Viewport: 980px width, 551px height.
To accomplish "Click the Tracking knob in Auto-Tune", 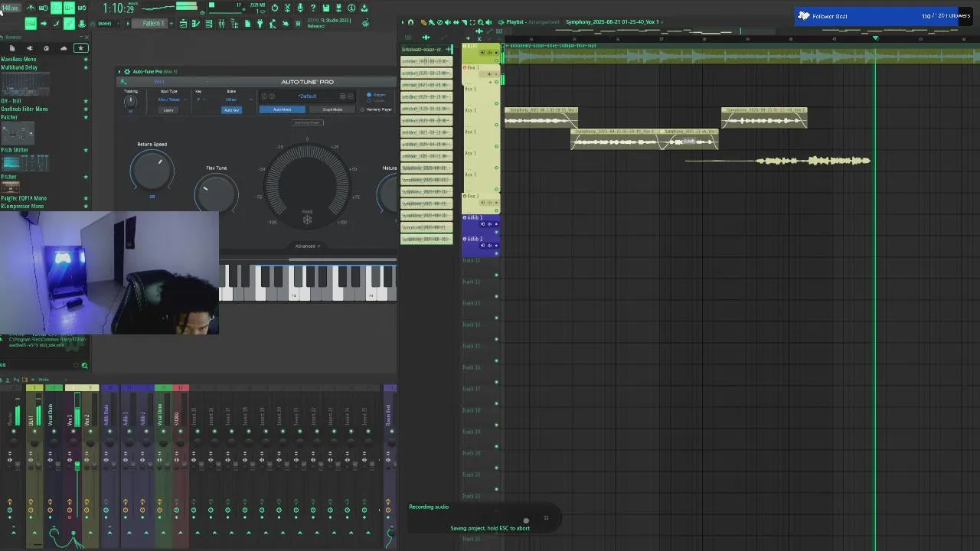I will pos(130,102).
